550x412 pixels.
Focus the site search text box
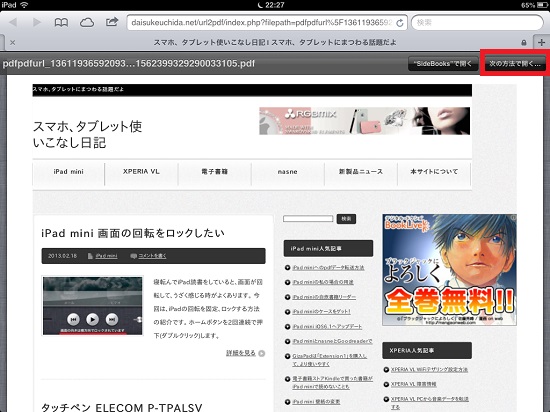pyautogui.click(x=308, y=219)
